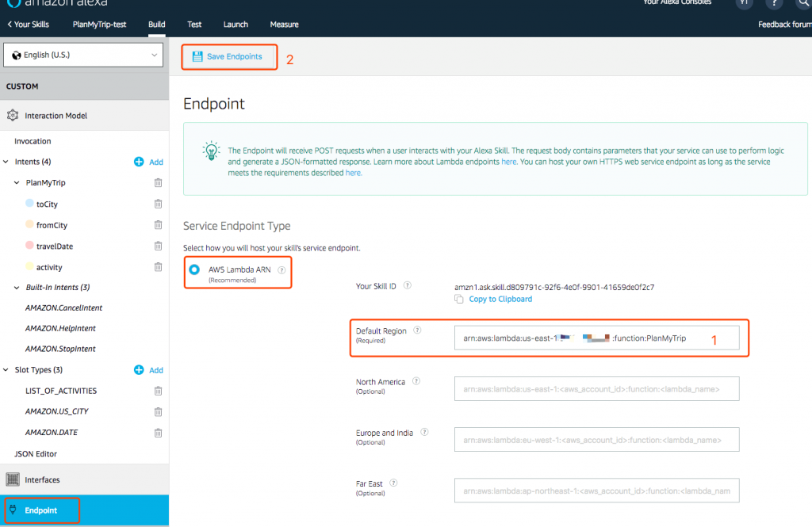This screenshot has height=527, width=812.
Task: Open help tooltip for Europe and India
Action: (425, 432)
